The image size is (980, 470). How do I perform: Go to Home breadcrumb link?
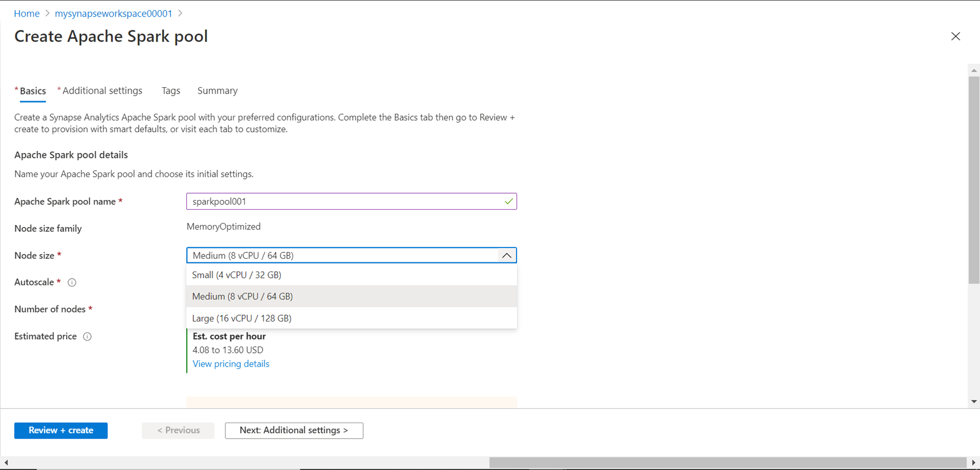[26, 14]
